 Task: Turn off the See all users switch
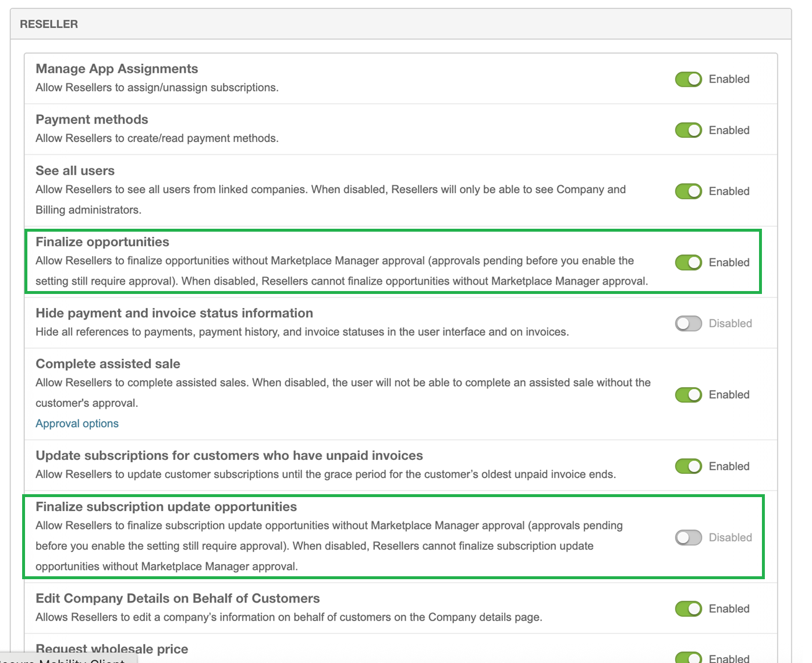coord(688,192)
